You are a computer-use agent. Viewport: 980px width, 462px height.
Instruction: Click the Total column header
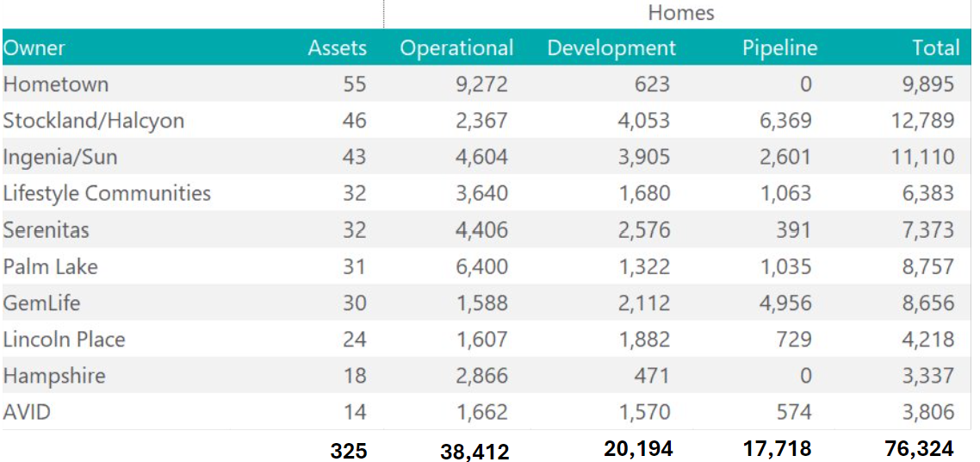pos(935,48)
